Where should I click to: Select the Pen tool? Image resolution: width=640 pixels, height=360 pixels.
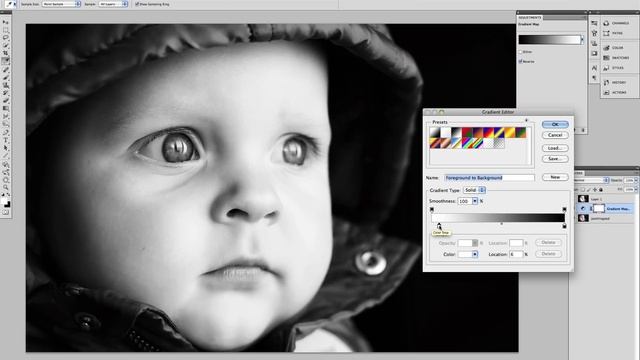click(x=6, y=132)
